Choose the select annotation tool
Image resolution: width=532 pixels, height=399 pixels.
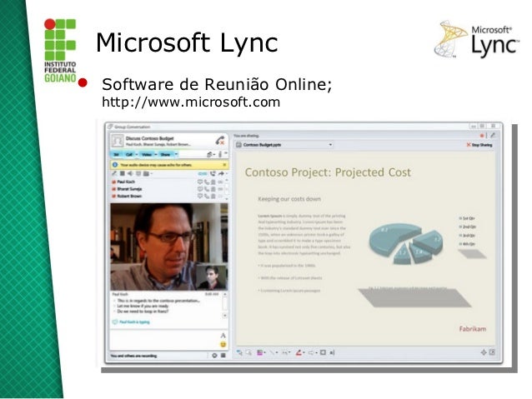tap(248, 352)
